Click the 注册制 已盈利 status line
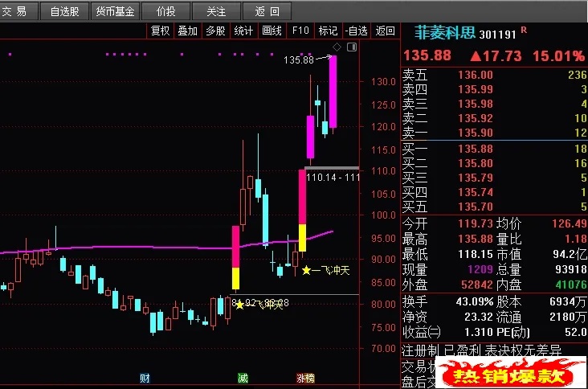 tap(481, 351)
